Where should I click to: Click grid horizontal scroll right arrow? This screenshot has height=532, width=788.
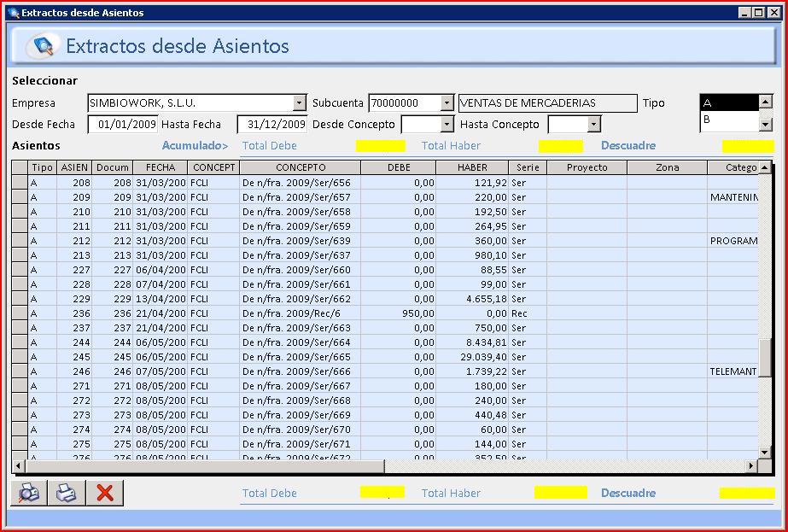750,466
